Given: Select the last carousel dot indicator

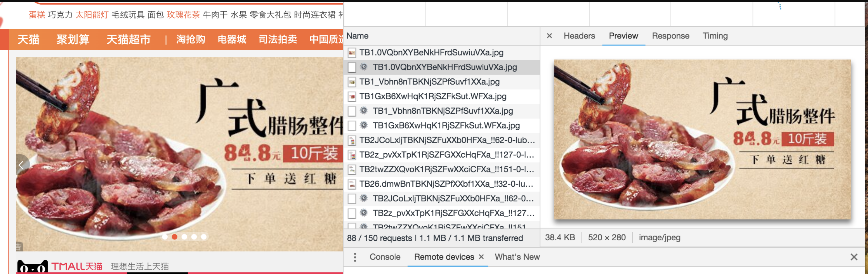Looking at the screenshot, I should coord(204,237).
